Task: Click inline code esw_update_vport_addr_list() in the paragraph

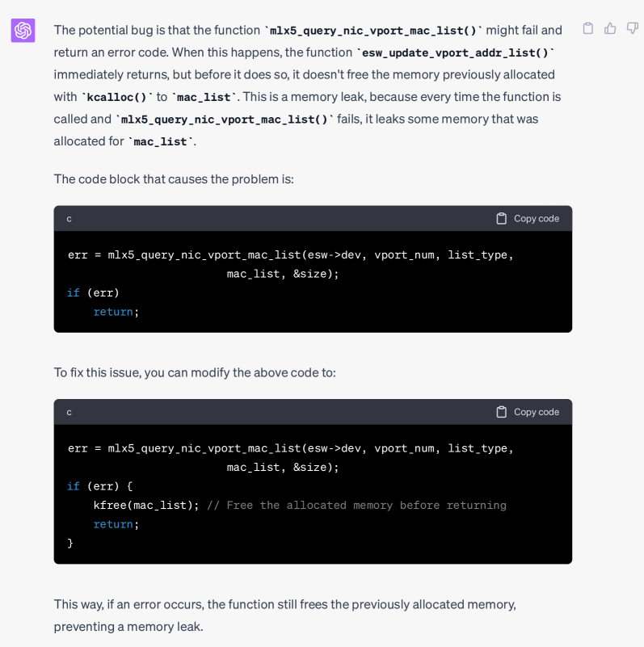Action: (456, 53)
